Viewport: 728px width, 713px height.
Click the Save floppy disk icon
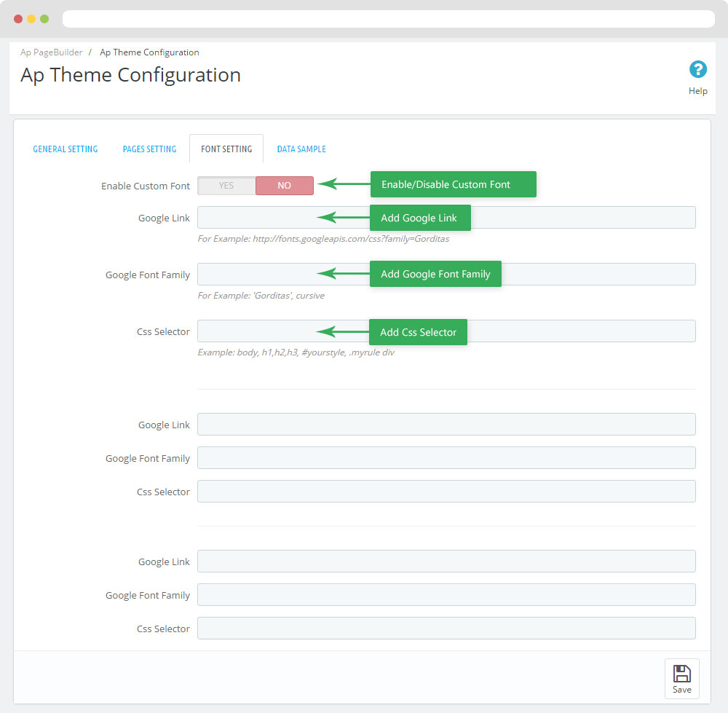coord(681,673)
